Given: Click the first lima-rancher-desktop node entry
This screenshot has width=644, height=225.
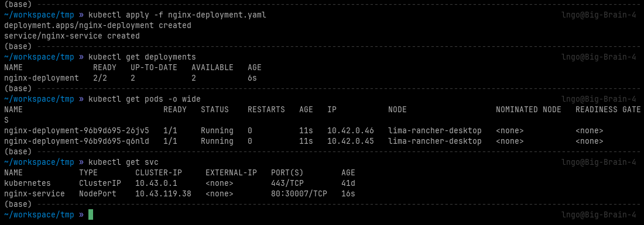Looking at the screenshot, I should (x=434, y=131).
